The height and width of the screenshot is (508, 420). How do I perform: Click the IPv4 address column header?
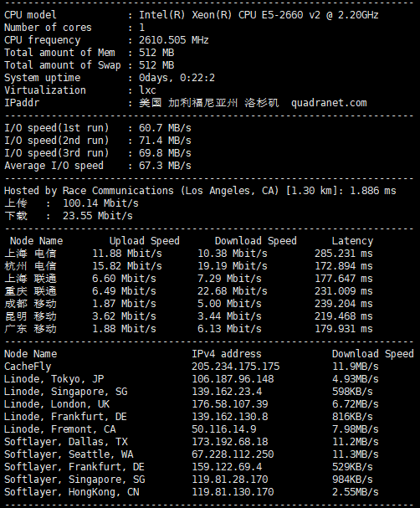227,354
